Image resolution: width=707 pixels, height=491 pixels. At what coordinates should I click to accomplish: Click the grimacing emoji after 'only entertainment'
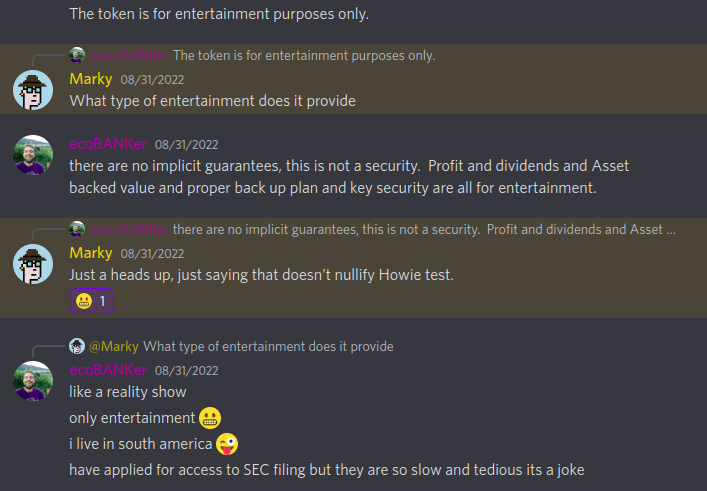(x=209, y=418)
